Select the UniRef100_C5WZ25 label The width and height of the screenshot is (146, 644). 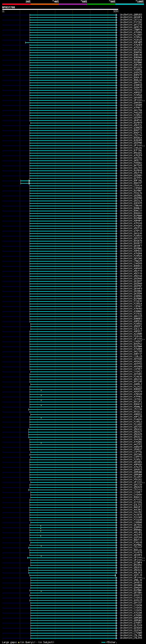(131, 261)
